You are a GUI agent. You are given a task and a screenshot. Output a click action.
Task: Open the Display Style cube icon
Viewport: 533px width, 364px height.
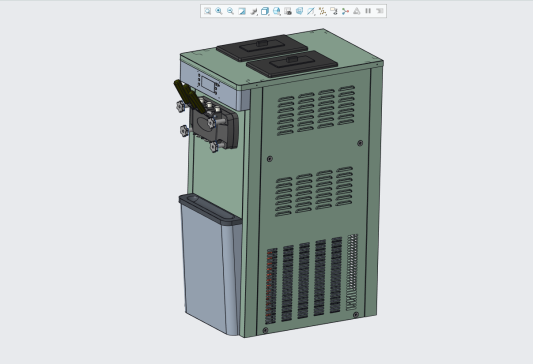[265, 11]
